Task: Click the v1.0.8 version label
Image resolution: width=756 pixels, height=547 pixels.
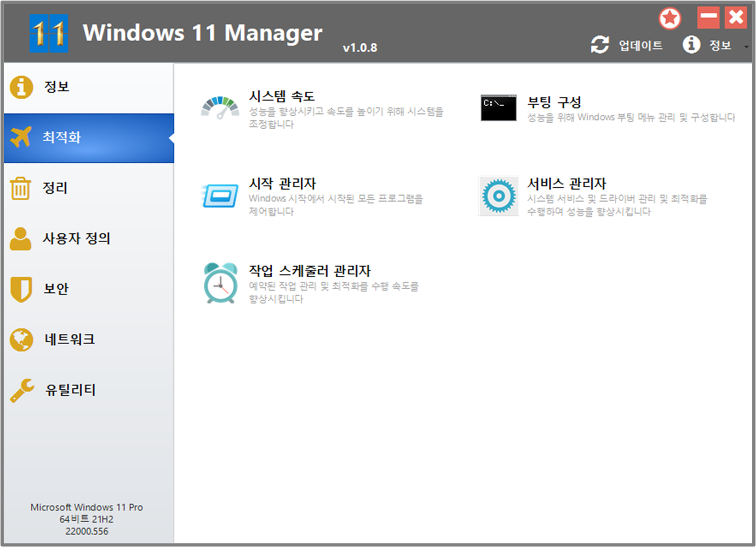Action: [360, 48]
